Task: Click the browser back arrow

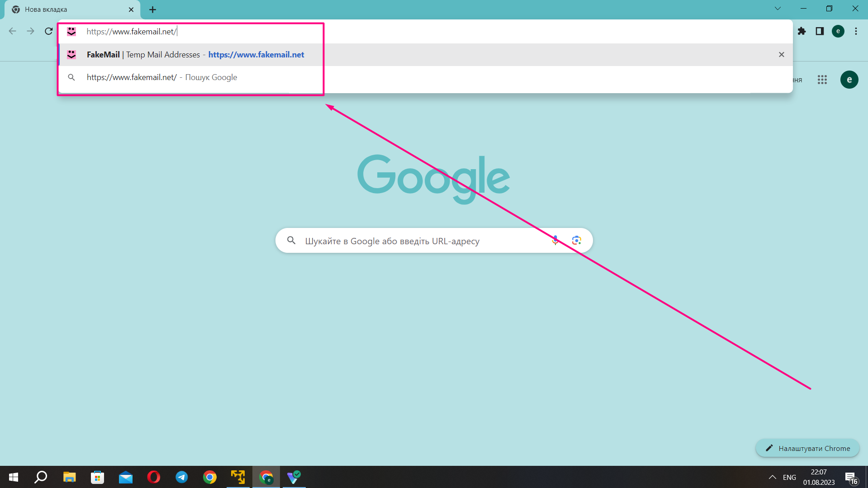Action: [x=12, y=31]
